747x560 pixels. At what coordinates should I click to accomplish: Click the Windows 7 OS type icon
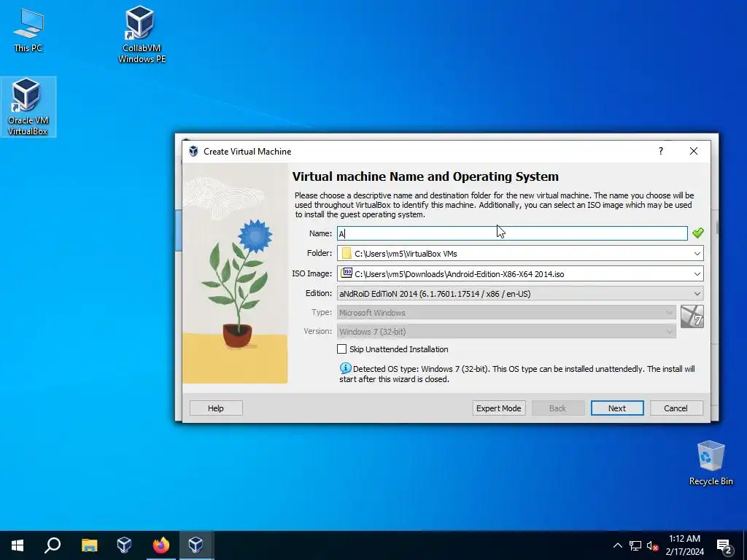tap(692, 316)
